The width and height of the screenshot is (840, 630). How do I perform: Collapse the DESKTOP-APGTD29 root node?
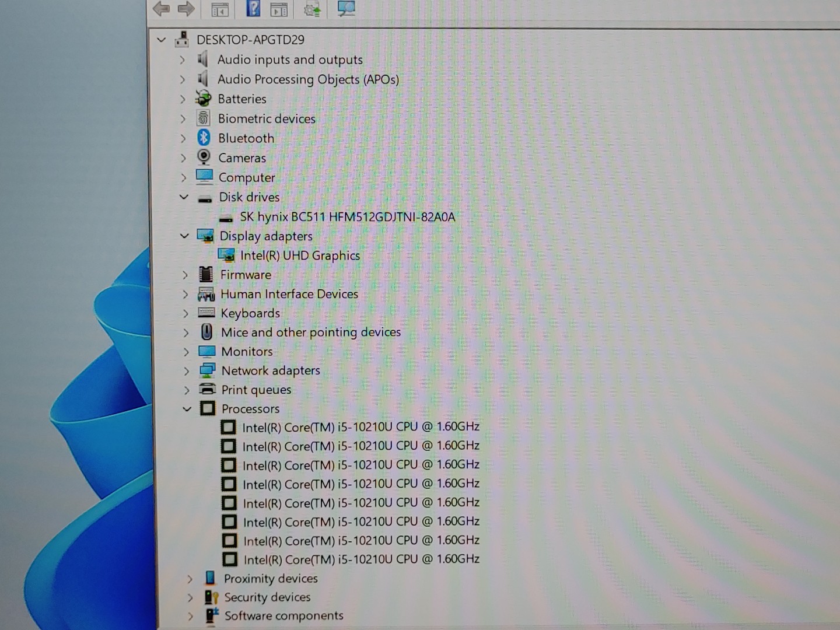(x=162, y=40)
